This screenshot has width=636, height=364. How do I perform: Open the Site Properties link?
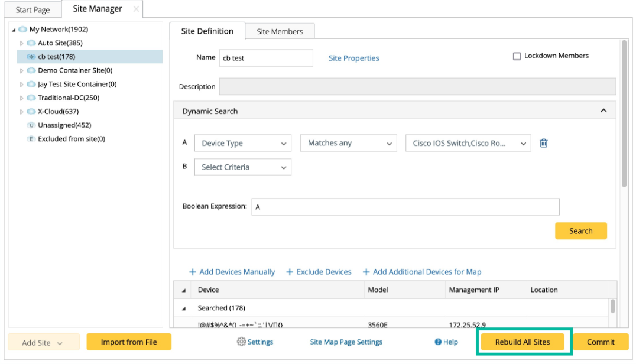[353, 58]
